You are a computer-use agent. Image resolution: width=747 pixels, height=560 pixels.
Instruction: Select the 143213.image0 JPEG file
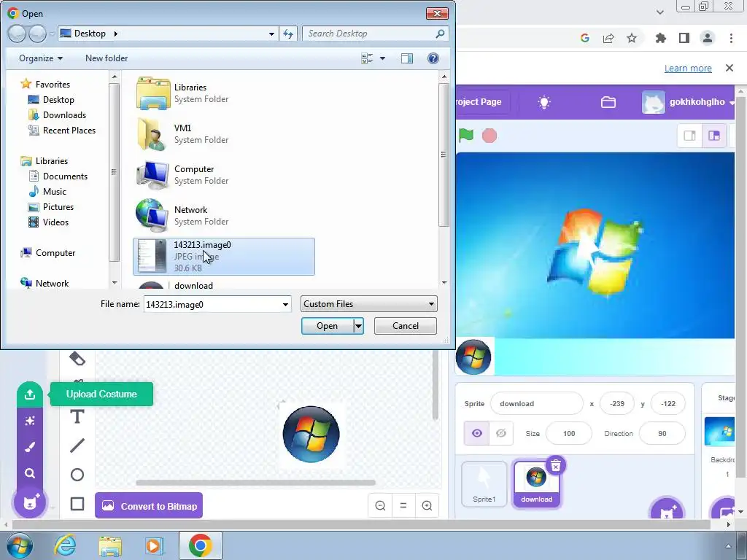[224, 257]
